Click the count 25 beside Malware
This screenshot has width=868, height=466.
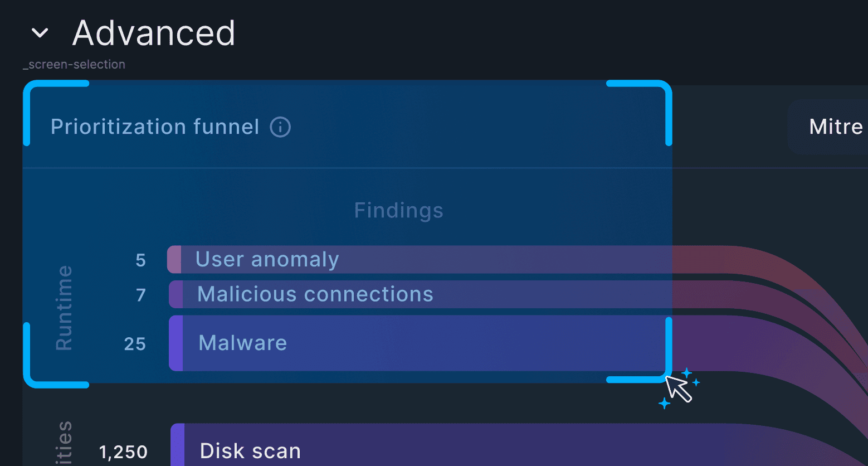(135, 344)
